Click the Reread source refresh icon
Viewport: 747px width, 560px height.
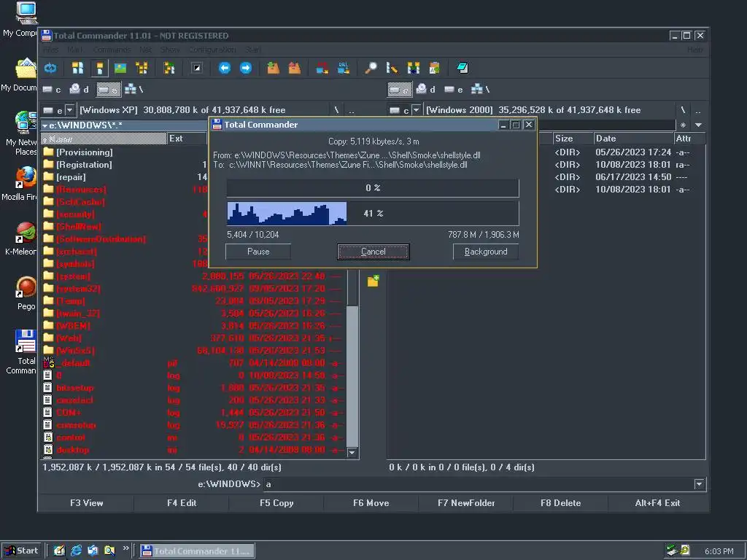[x=50, y=68]
